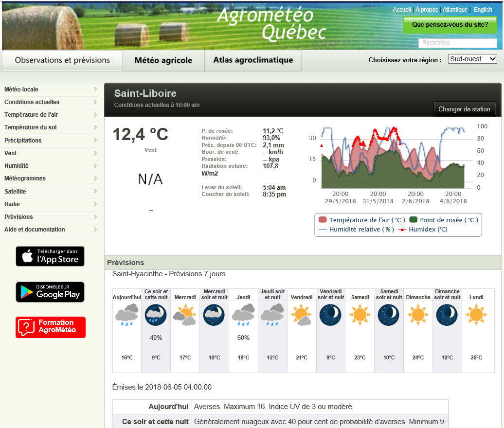
Task: Click the clear night icon for Vendredi soir
Action: (331, 315)
